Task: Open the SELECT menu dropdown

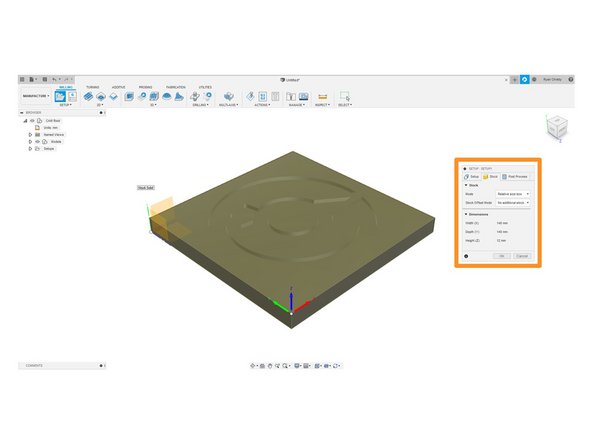Action: (345, 105)
